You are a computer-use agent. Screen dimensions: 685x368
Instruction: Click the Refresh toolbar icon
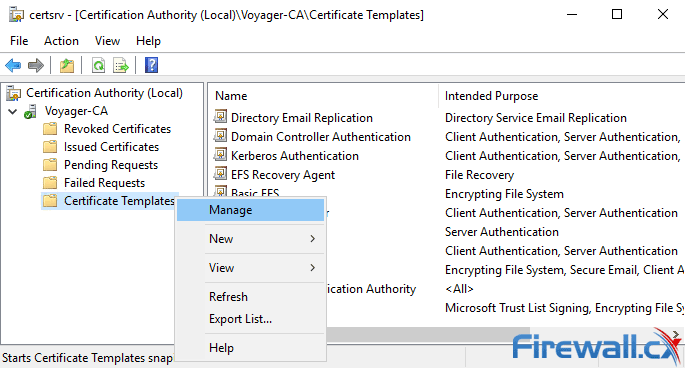pos(99,66)
